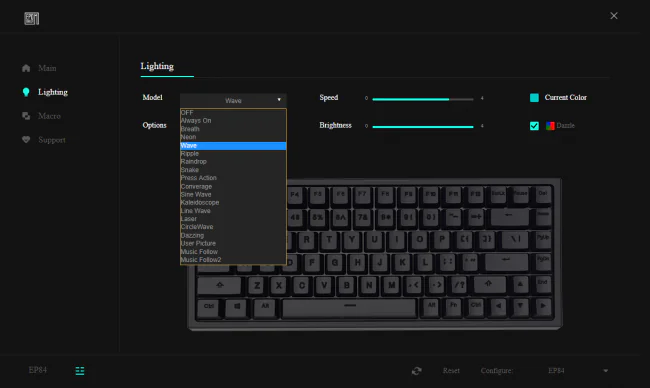The height and width of the screenshot is (388, 650).
Task: Click the EP84 device label
Action: pos(38,370)
